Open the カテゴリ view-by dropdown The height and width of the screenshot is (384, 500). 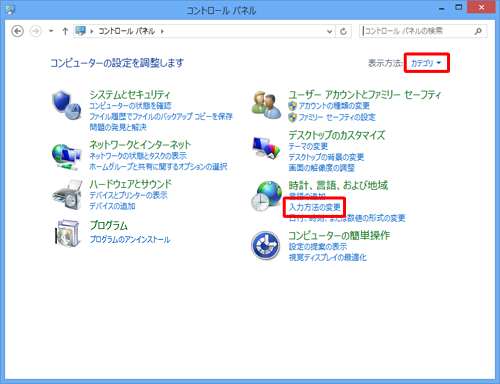426,63
